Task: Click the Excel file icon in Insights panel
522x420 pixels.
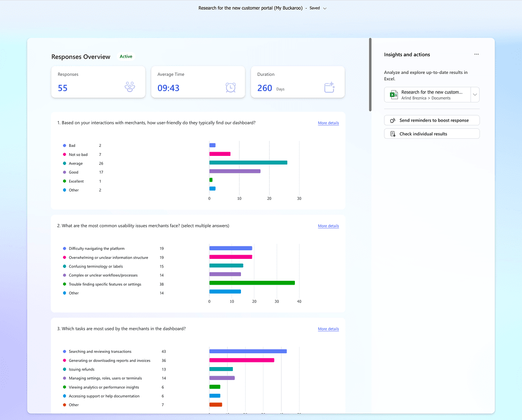Action: click(x=394, y=95)
